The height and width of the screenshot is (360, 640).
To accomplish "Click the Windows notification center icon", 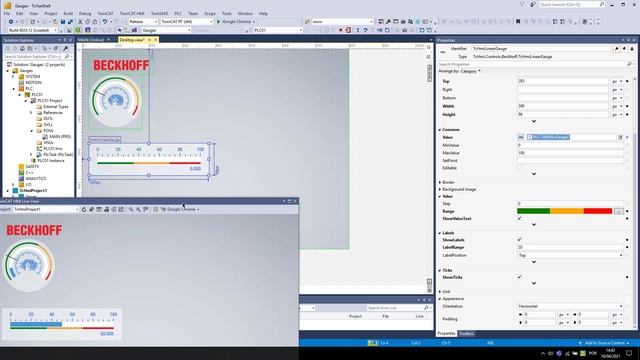I will [x=629, y=353].
